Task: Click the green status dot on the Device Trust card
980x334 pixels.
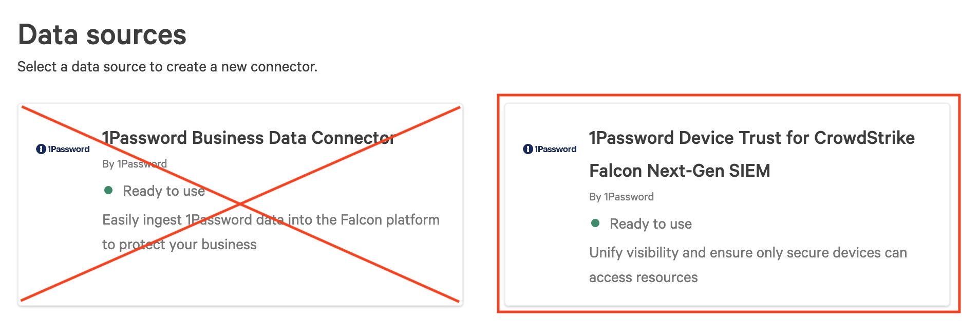Action: 595,223
